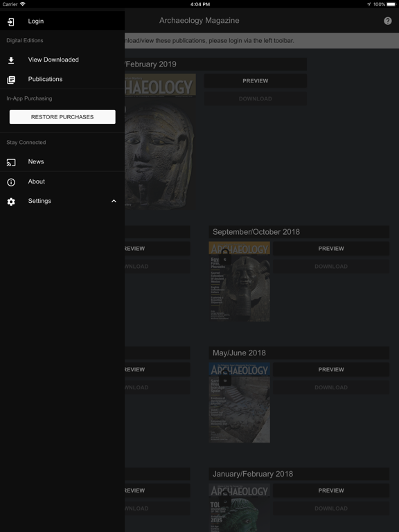This screenshot has width=399, height=532.
Task: Tap the Publications stack icon
Action: (x=11, y=80)
